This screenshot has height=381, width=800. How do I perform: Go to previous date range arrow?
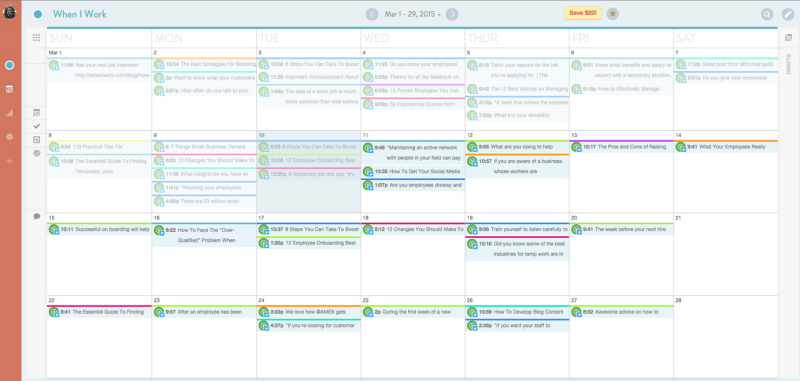pyautogui.click(x=372, y=14)
